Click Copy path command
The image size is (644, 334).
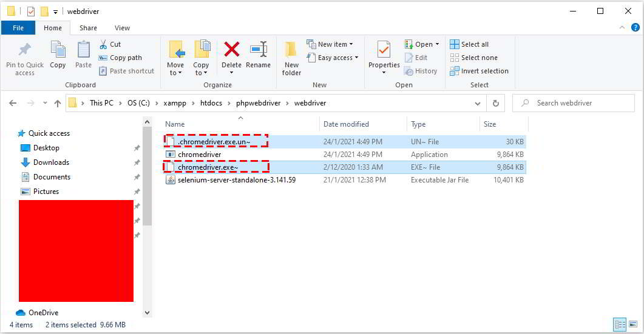[x=120, y=58]
